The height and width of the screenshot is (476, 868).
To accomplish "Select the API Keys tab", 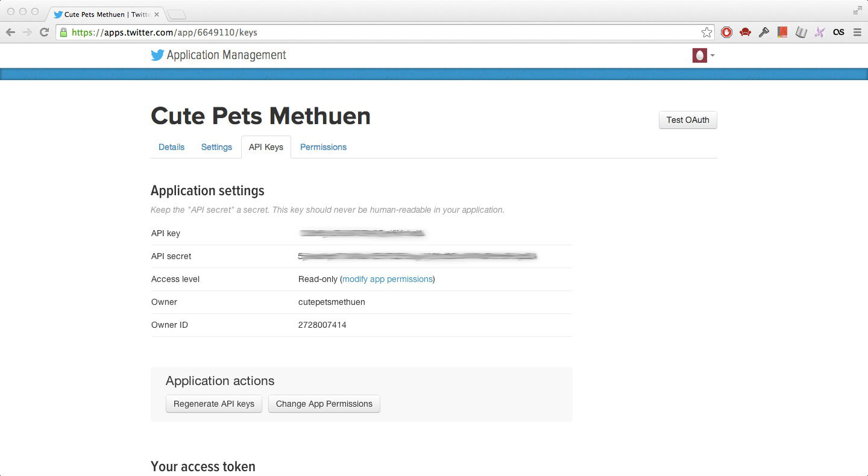I will (266, 147).
